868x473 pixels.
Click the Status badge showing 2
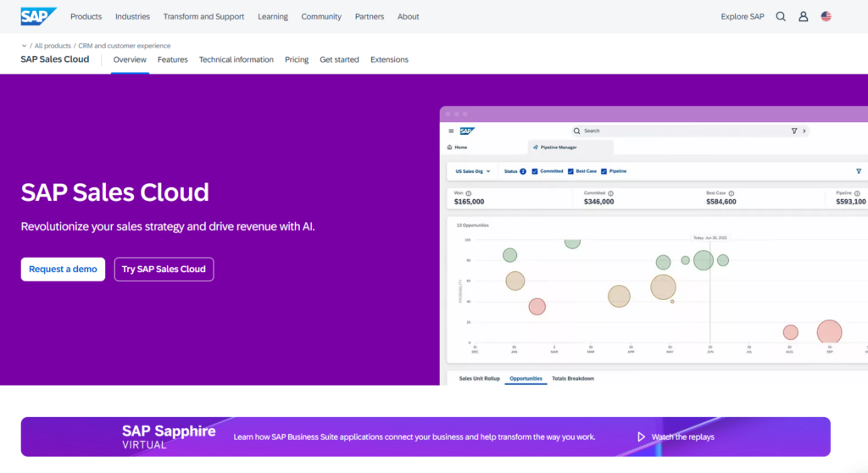pos(522,172)
